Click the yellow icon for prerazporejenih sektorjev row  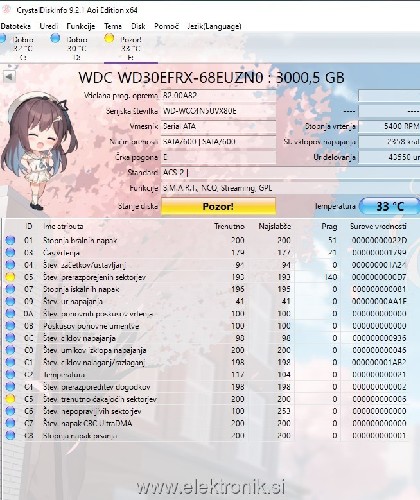tap(10, 277)
